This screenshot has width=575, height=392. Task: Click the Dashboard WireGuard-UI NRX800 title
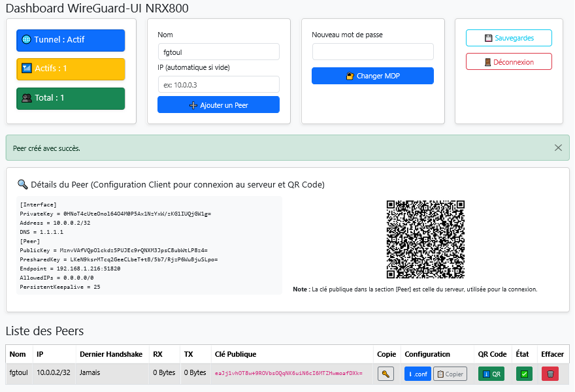point(97,8)
